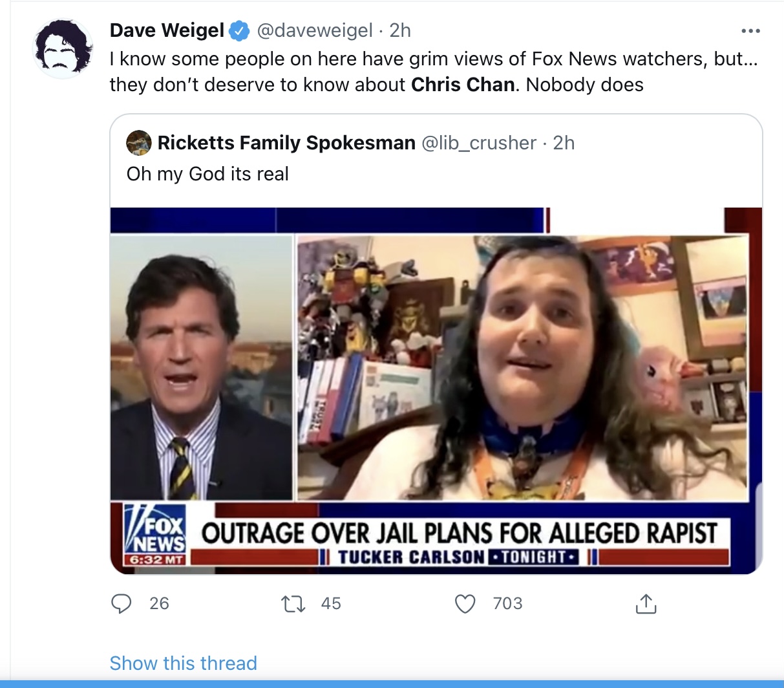Click the Ricketts Family Spokesman name
The height and width of the screenshot is (688, 784).
tap(286, 143)
